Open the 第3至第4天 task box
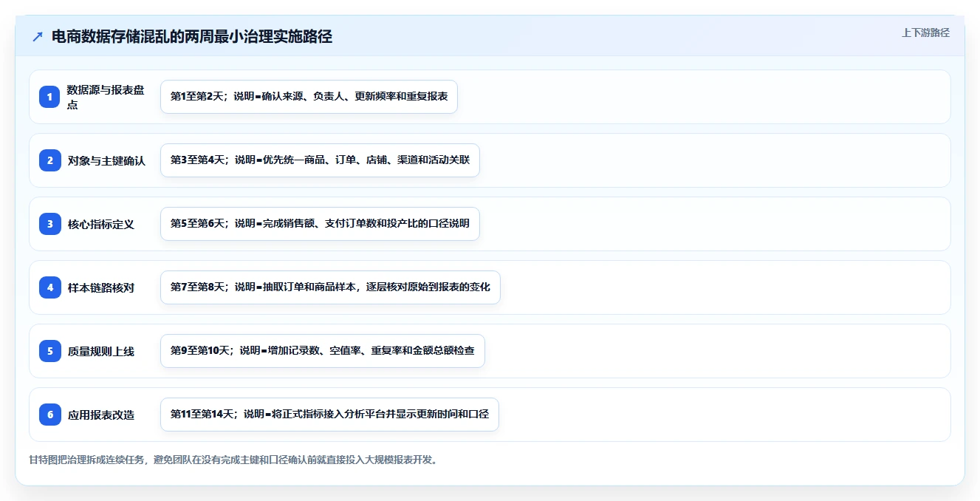 click(x=320, y=160)
